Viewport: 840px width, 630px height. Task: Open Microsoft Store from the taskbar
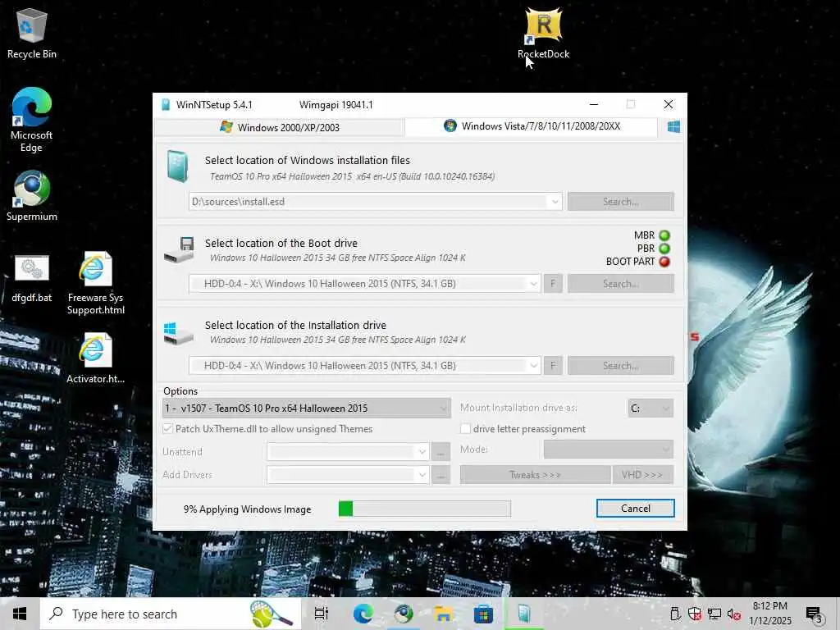click(483, 614)
